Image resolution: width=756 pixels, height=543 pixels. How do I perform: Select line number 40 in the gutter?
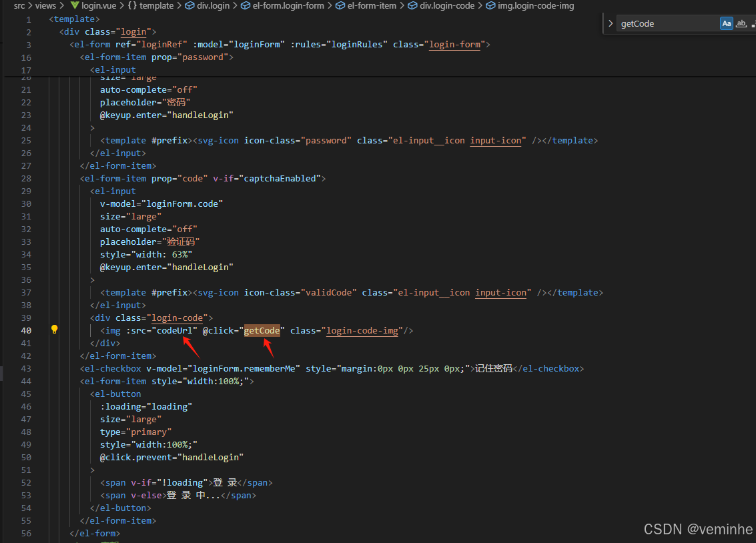click(x=26, y=330)
